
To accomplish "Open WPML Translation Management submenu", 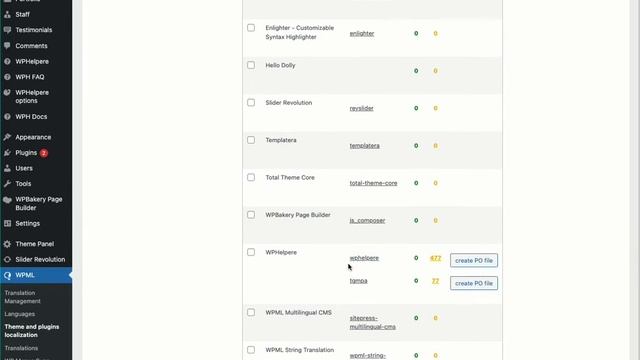I will 22,297.
